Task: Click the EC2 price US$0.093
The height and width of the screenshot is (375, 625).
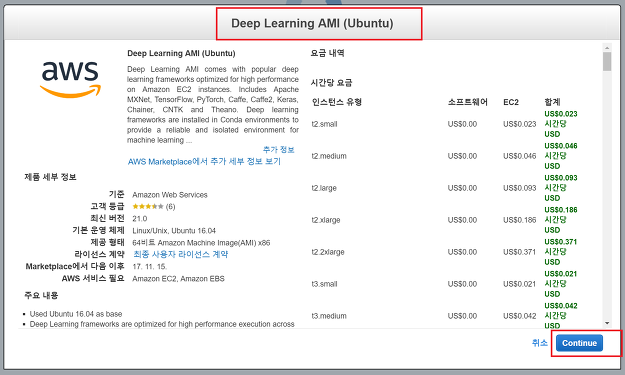Action: pos(519,188)
